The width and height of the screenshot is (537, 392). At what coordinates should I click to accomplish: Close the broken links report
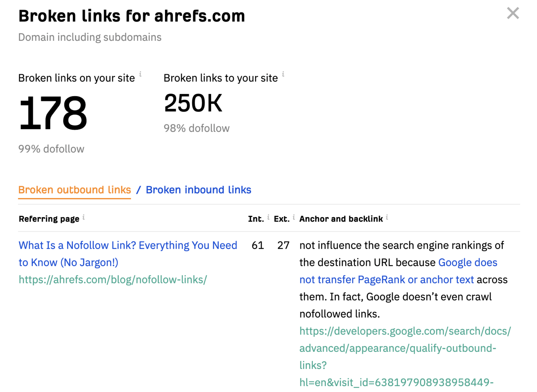point(513,13)
